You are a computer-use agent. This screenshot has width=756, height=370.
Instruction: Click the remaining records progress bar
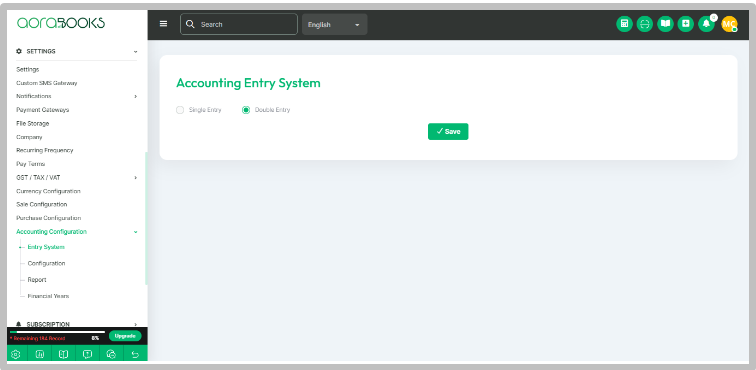tap(57, 332)
